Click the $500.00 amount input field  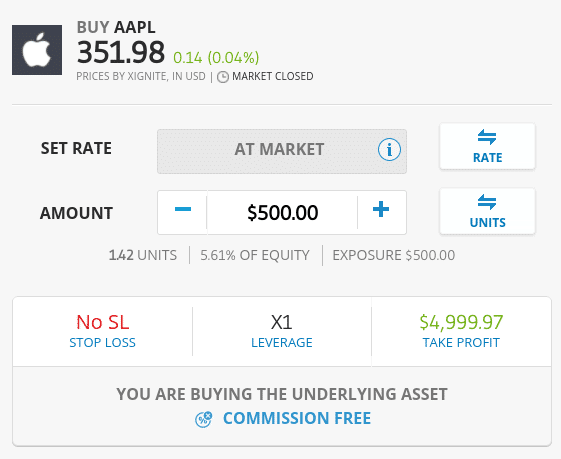tap(282, 213)
